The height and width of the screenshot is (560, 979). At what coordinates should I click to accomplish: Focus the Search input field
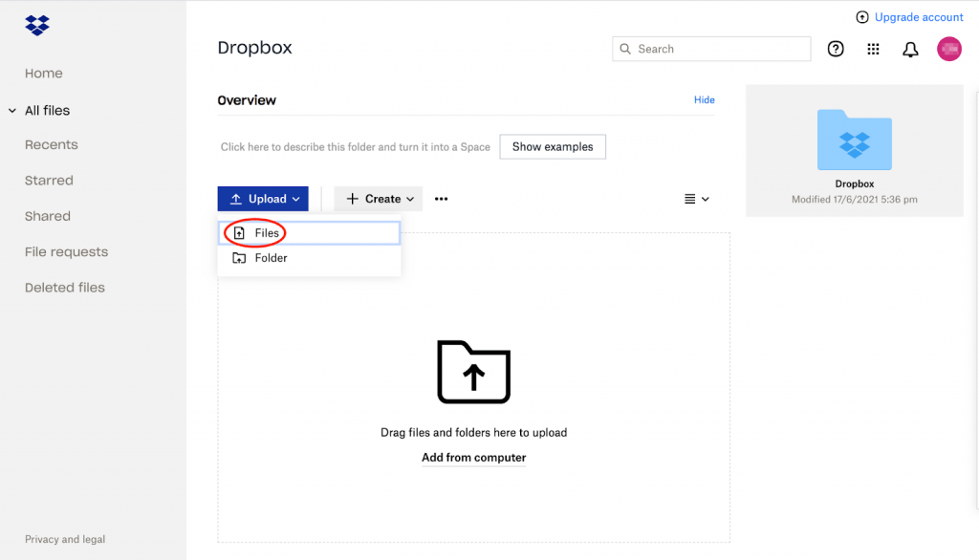[x=711, y=49]
